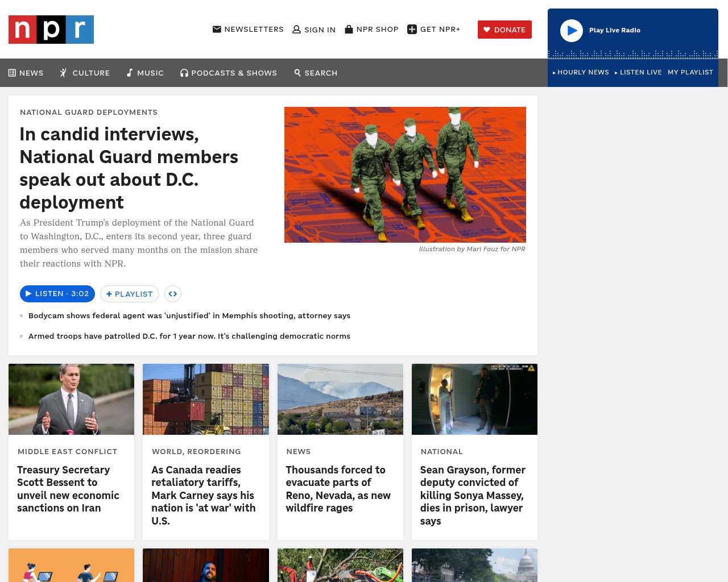The image size is (728, 582).
Task: Click the NPR logo
Action: click(x=51, y=30)
